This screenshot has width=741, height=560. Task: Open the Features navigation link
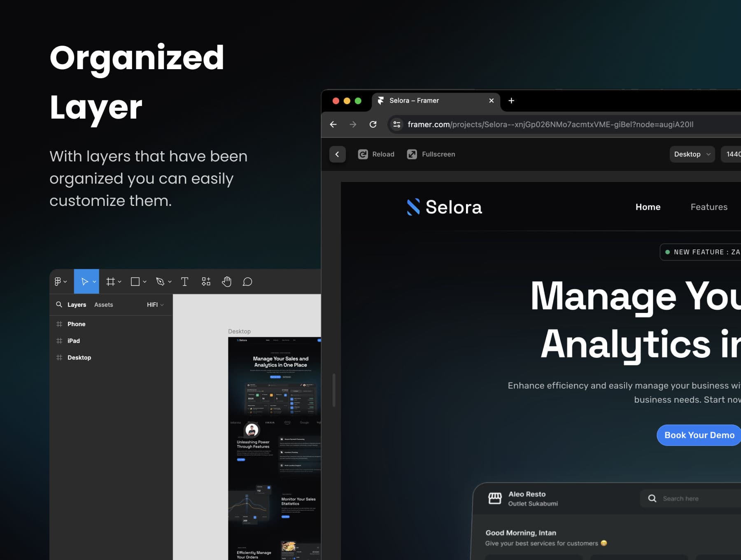tap(708, 207)
